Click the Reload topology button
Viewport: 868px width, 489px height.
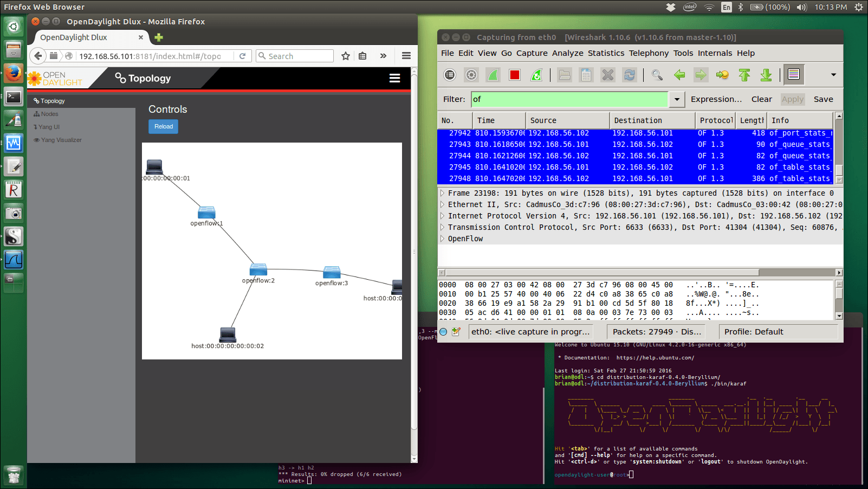coord(164,126)
